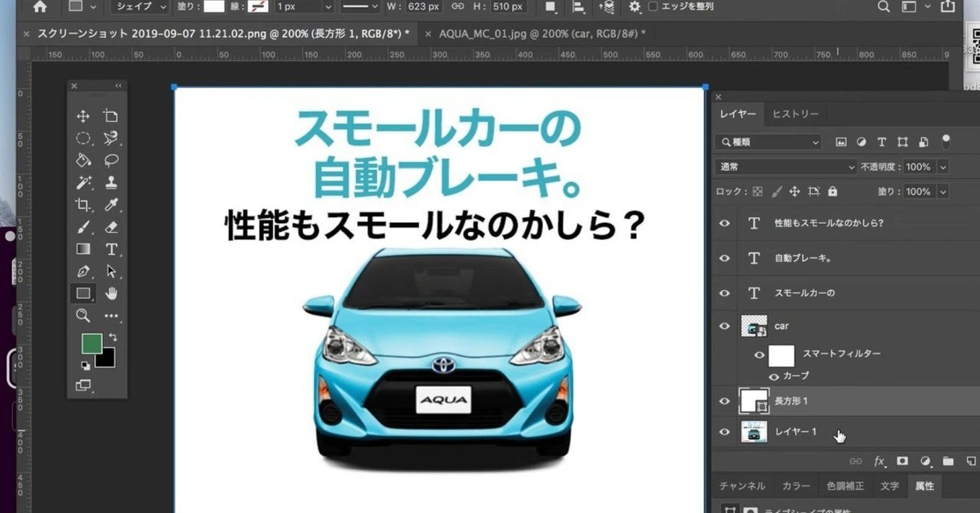Screen dimensions: 980x513
Task: Toggle visibility of the カーブ filter
Action: pyautogui.click(x=773, y=377)
